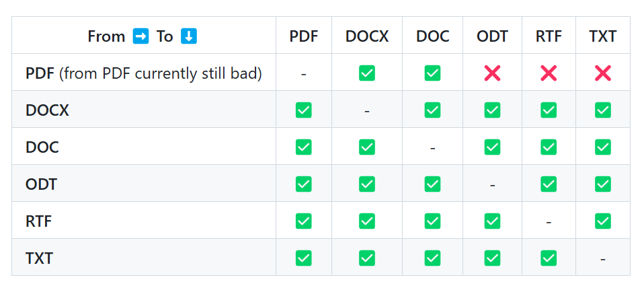Click the red cross for PDF to RTF
This screenshot has width=644, height=288.
click(549, 73)
